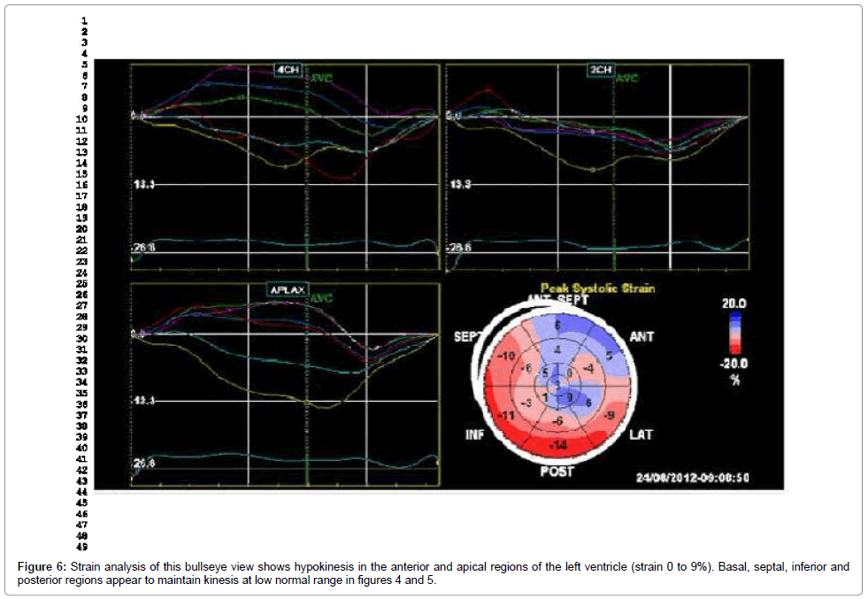This screenshot has height=599, width=868.
Task: Click the ANT SEPT bullseye label
Action: click(x=558, y=301)
